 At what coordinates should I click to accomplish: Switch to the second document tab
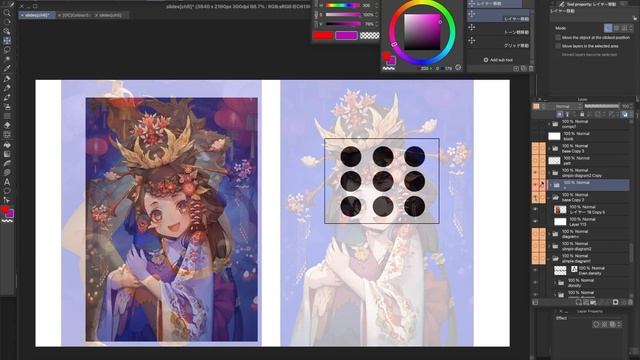pos(74,15)
